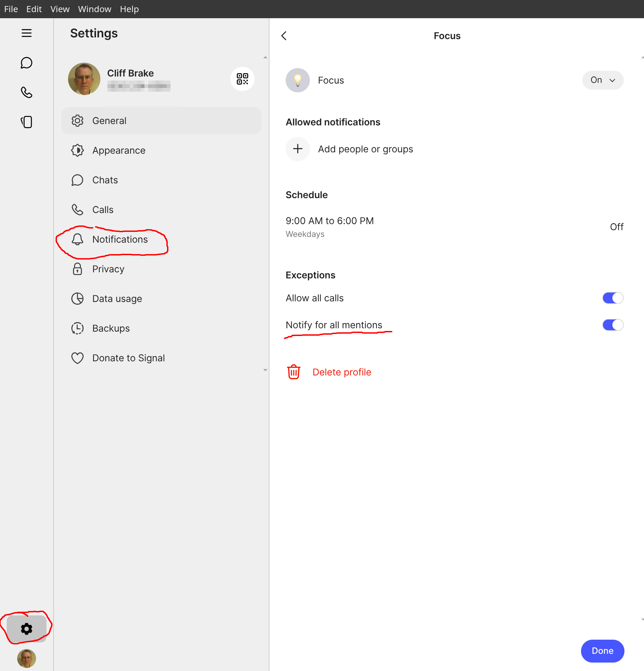Select Notifications in settings list

point(120,239)
